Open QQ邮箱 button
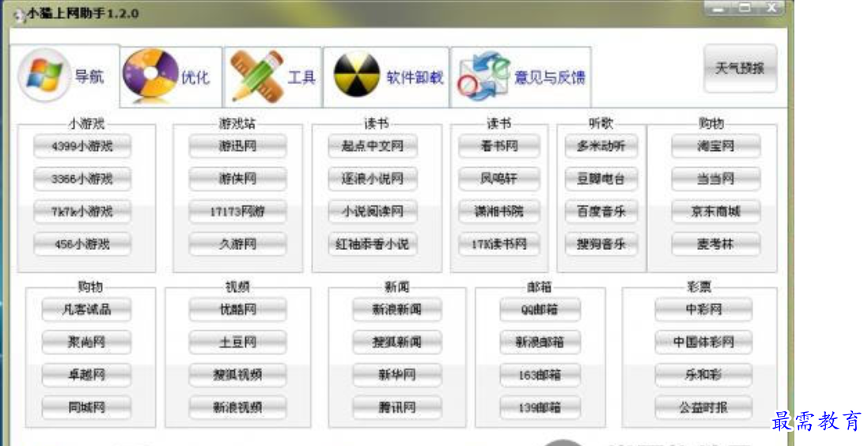 [x=540, y=309]
